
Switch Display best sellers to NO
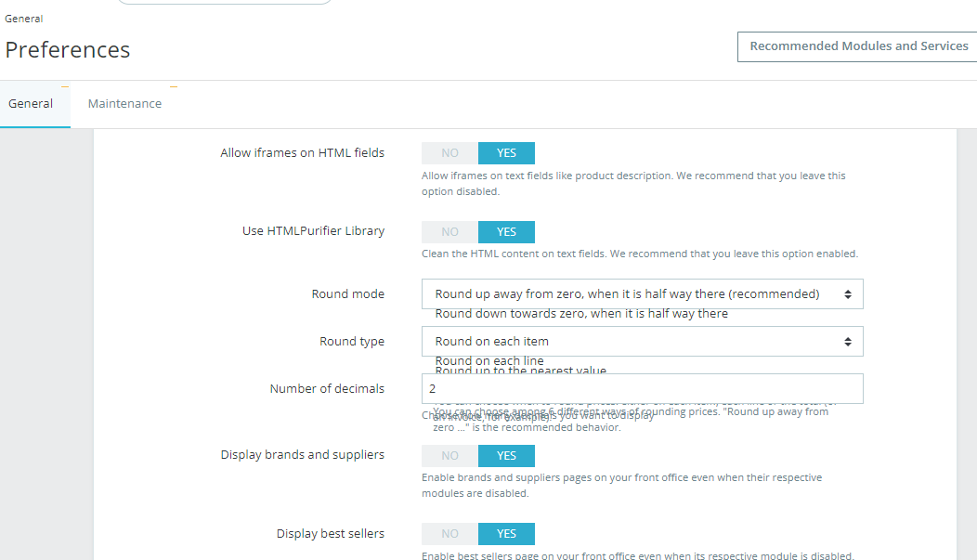449,534
